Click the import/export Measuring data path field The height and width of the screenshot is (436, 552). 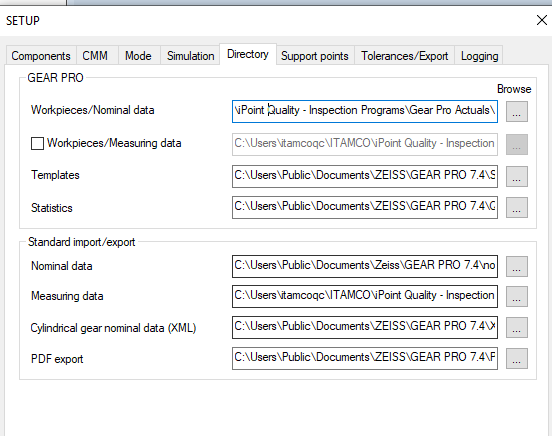point(365,296)
